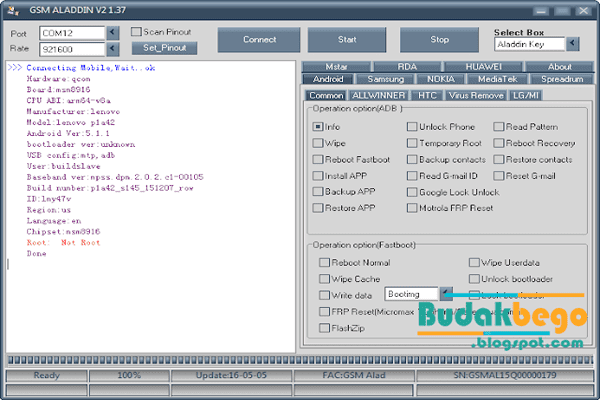Enable the Reboot Recovery checkbox
Image resolution: width=600 pixels, height=400 pixels.
[498, 143]
